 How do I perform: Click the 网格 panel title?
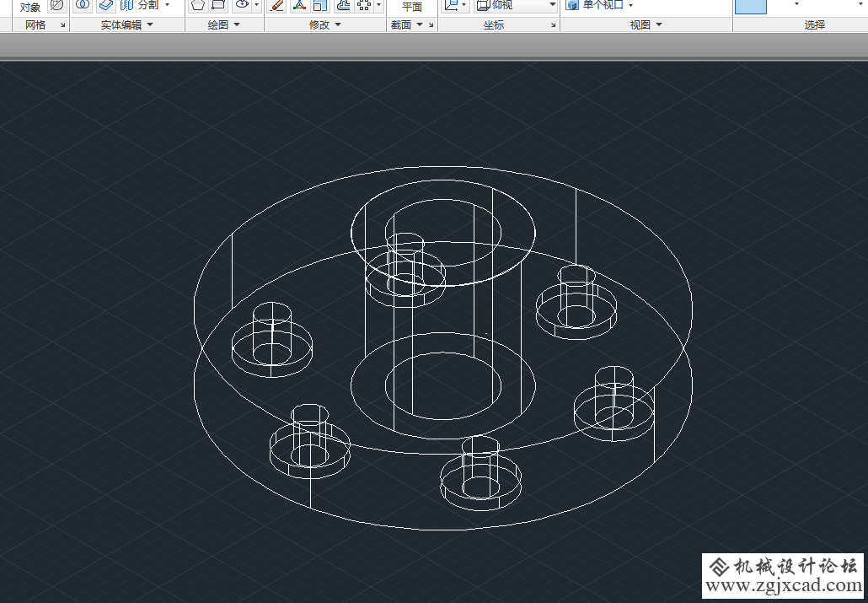tap(35, 25)
